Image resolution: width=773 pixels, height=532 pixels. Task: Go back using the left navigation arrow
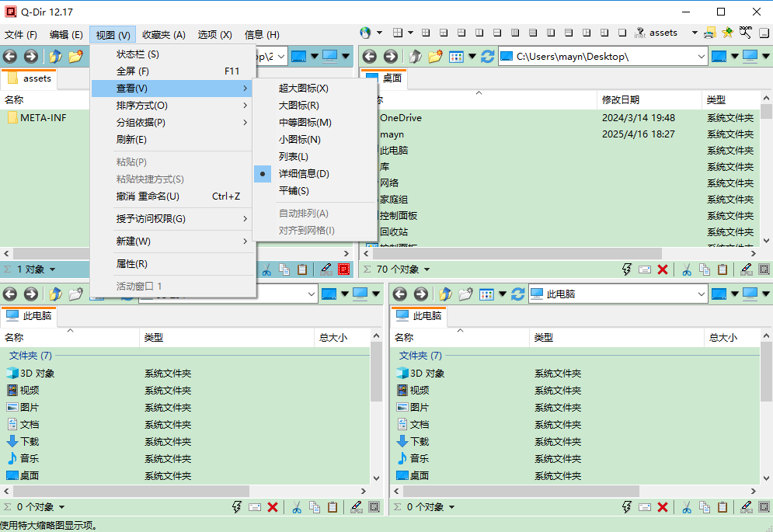pyautogui.click(x=10, y=56)
